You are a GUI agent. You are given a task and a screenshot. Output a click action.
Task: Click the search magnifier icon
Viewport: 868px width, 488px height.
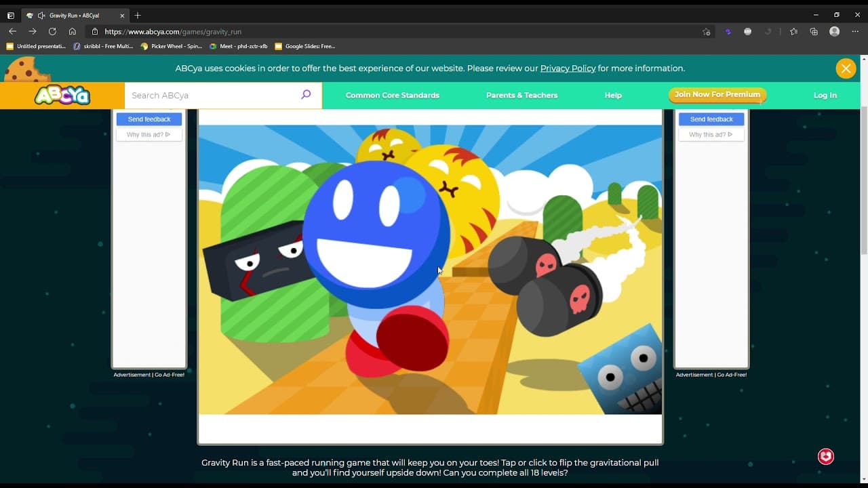(x=306, y=95)
